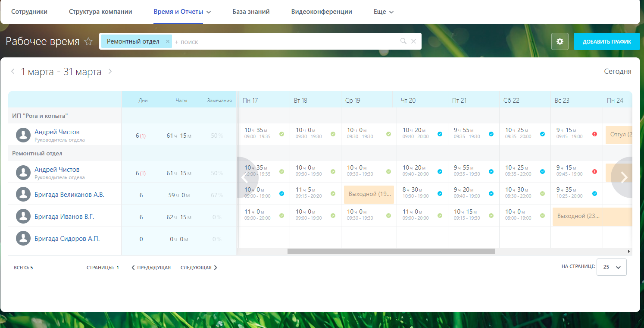Go to ПРЕДЫДУЩАЯ page
The image size is (644, 328).
tap(151, 268)
